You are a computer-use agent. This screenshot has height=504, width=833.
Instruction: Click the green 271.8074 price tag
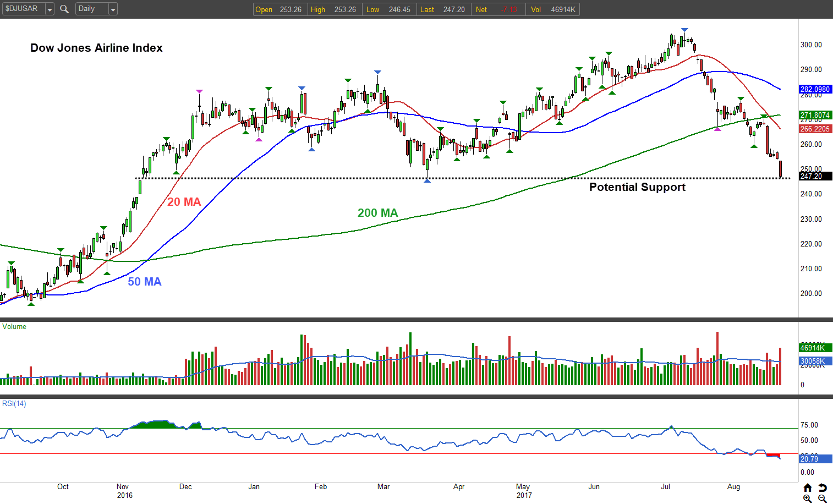(x=815, y=115)
